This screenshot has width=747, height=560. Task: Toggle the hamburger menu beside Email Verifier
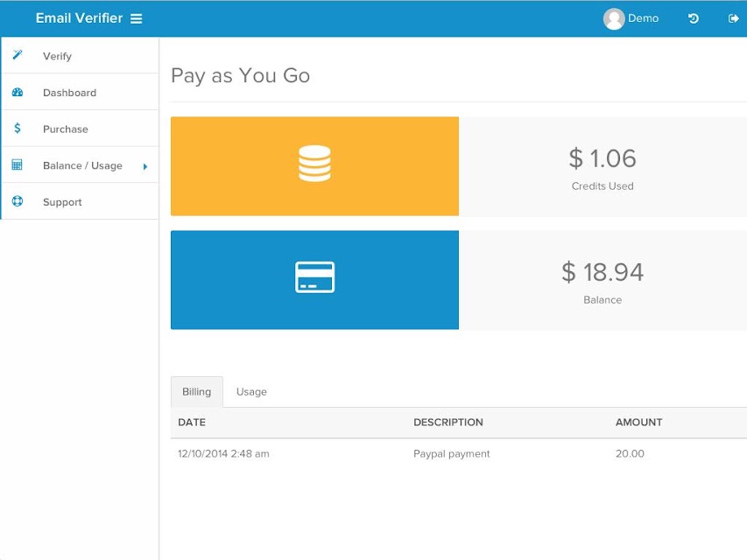(x=137, y=18)
